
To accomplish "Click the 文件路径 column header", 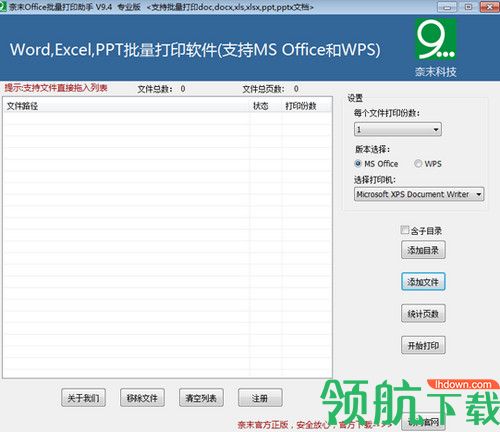I will [x=127, y=106].
